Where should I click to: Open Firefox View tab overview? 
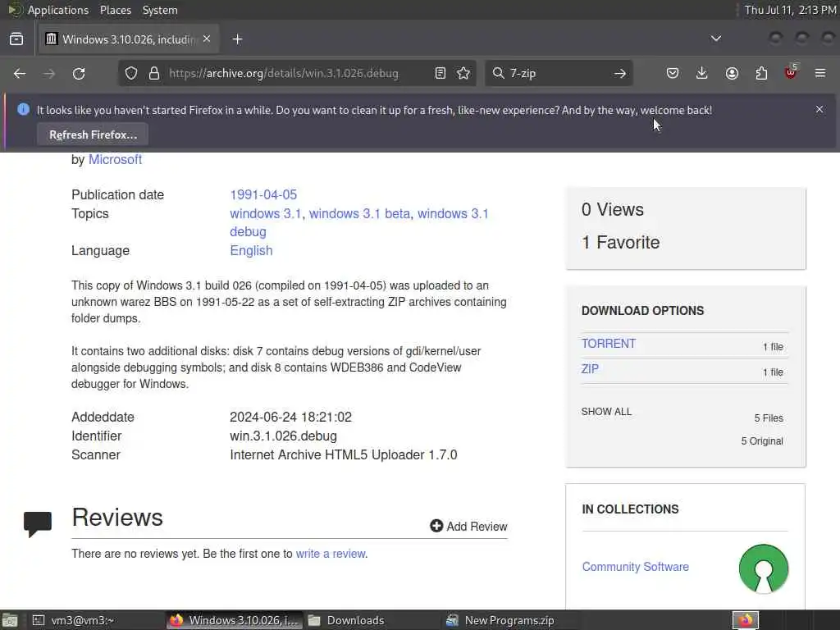click(x=16, y=39)
